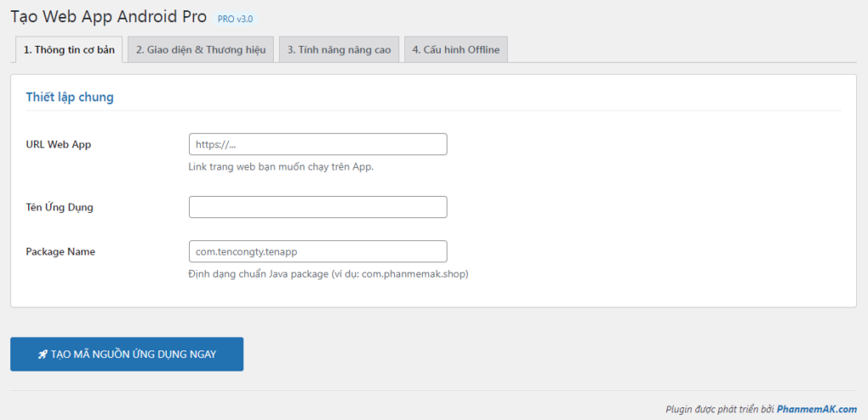Click the rocket icon on the create button

(42, 355)
